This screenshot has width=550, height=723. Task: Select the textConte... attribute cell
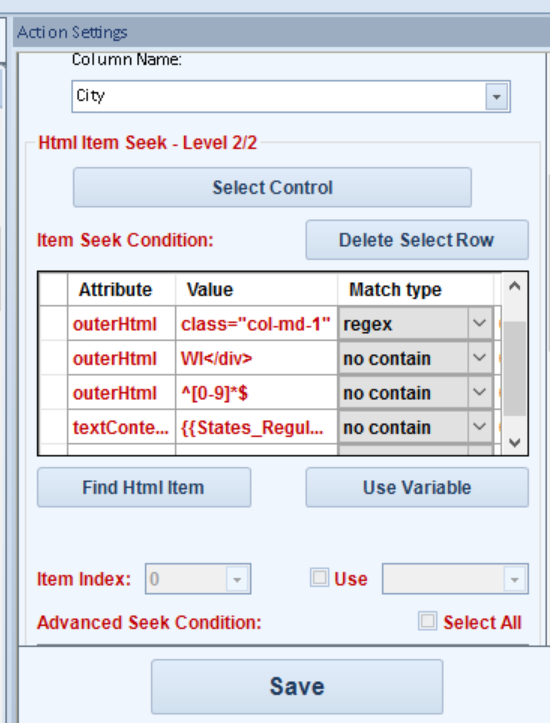(121, 427)
